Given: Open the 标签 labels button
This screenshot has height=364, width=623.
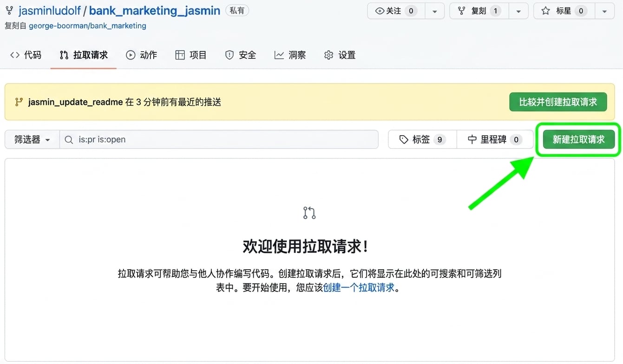Looking at the screenshot, I should click(422, 139).
